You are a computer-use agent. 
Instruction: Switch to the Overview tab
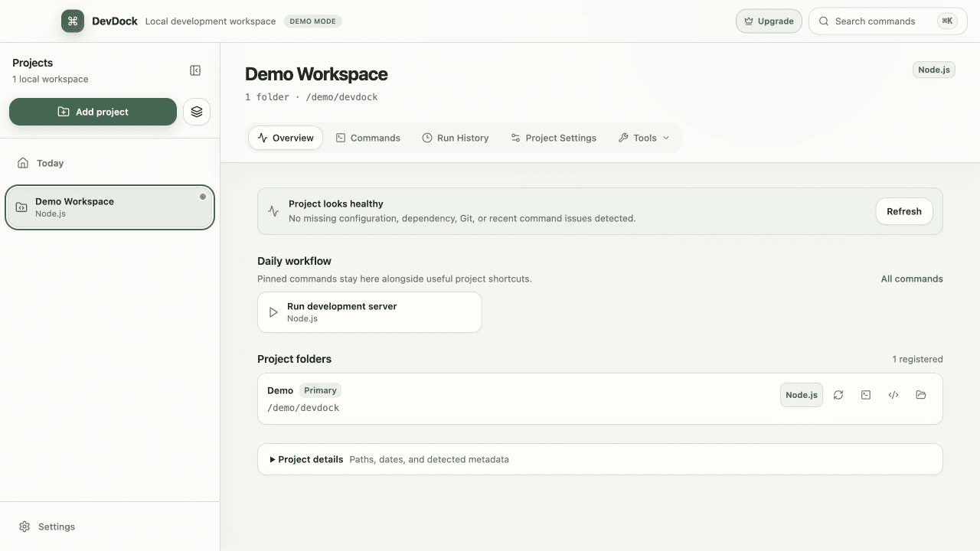click(286, 138)
